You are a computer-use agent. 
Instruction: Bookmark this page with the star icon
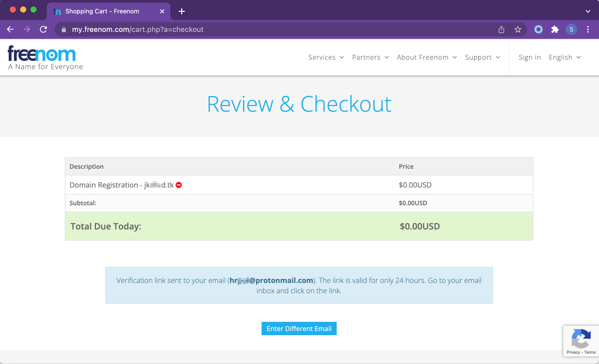518,29
